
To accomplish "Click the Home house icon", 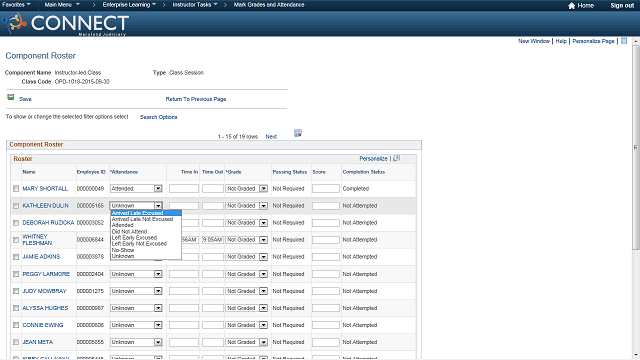I will [x=571, y=5].
